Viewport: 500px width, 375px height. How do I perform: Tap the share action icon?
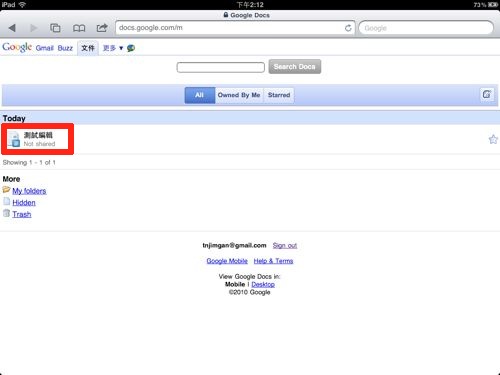click(x=102, y=28)
